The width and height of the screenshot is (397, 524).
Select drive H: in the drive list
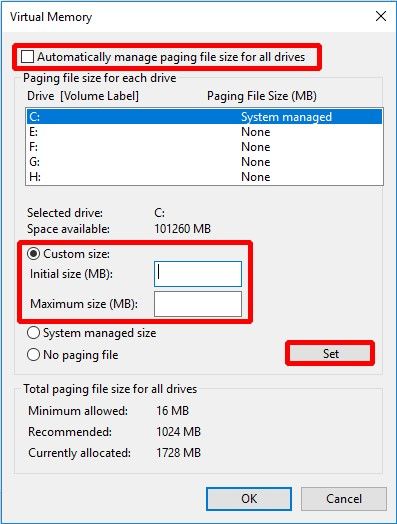tap(204, 177)
